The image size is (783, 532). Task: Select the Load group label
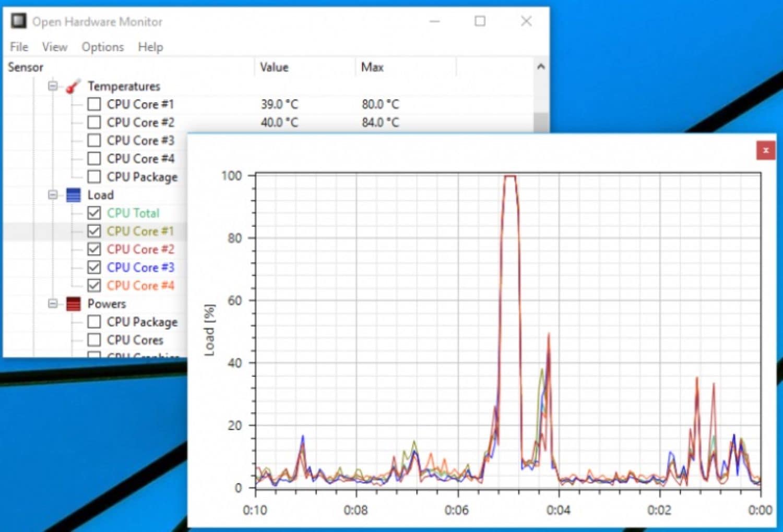(100, 195)
